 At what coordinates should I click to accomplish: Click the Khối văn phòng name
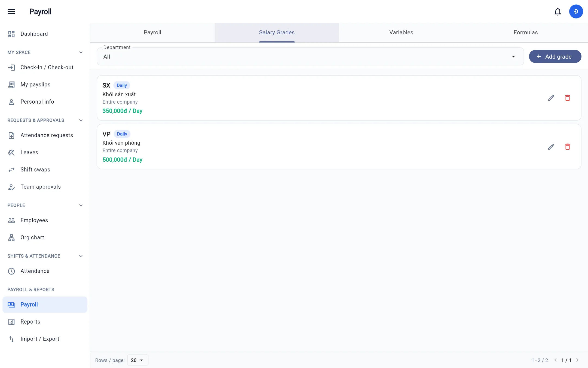(x=121, y=143)
